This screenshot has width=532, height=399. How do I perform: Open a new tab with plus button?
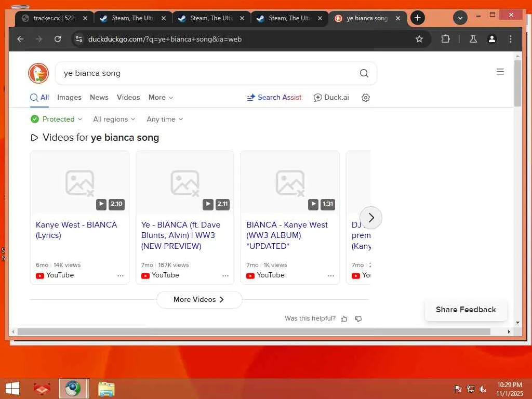coord(418,18)
